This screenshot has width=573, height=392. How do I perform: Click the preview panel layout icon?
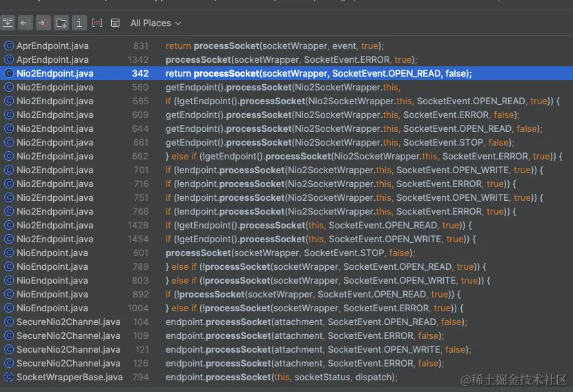[x=115, y=23]
